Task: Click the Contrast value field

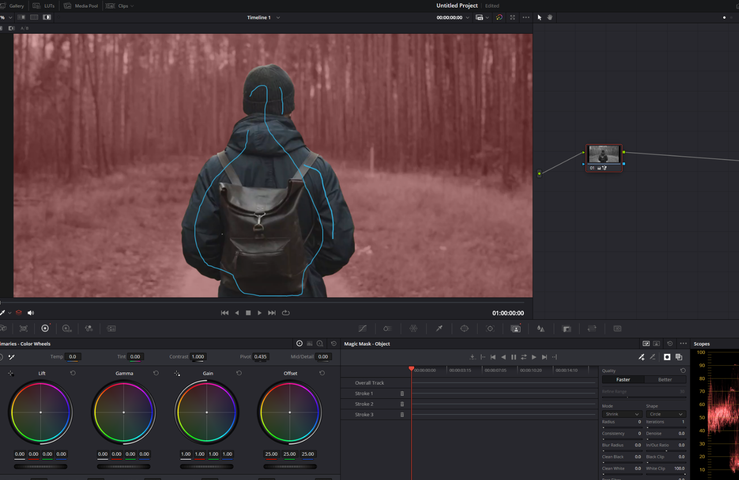Action: click(197, 357)
